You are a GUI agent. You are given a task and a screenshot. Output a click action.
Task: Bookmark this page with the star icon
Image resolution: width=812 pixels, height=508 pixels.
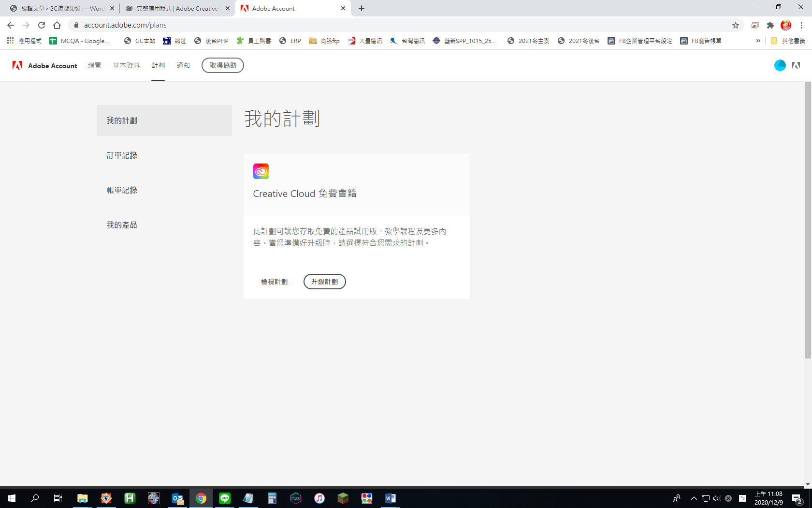[735, 25]
